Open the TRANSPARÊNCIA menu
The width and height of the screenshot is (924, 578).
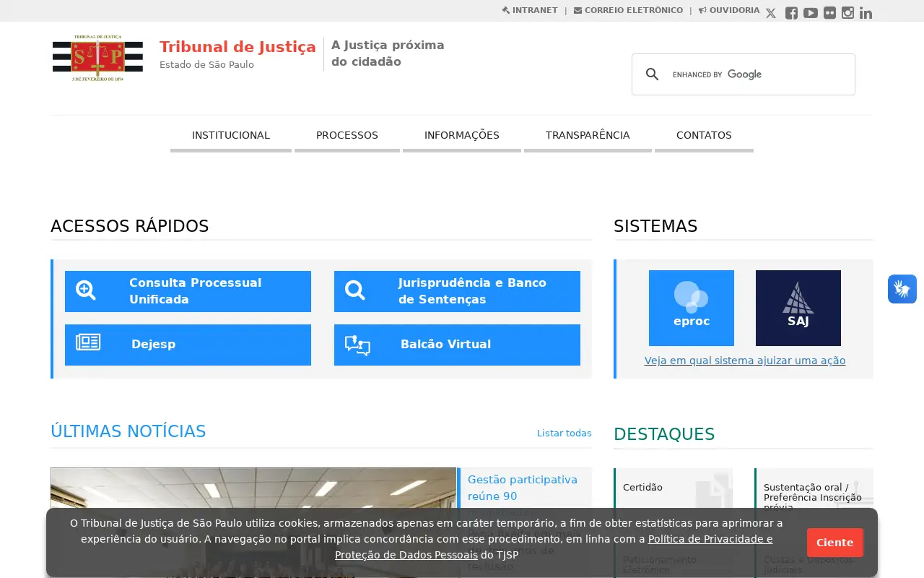click(588, 136)
